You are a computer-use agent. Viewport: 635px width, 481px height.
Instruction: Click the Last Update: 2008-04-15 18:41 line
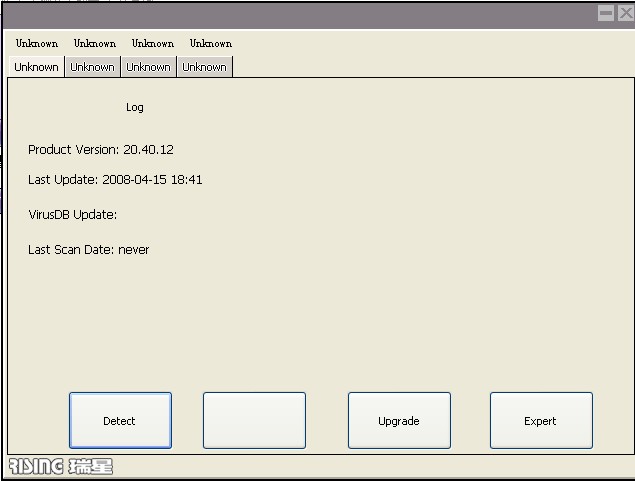(115, 179)
